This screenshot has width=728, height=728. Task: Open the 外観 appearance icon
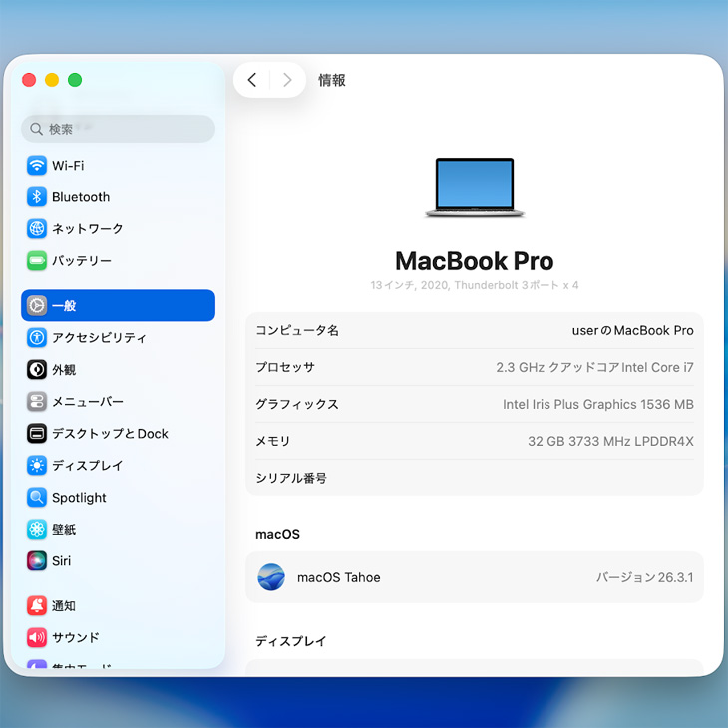pos(37,370)
